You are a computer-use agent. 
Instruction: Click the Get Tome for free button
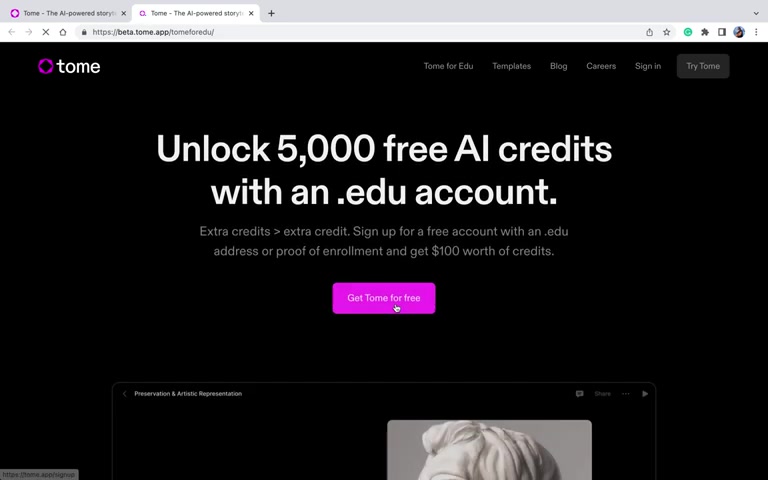384,298
